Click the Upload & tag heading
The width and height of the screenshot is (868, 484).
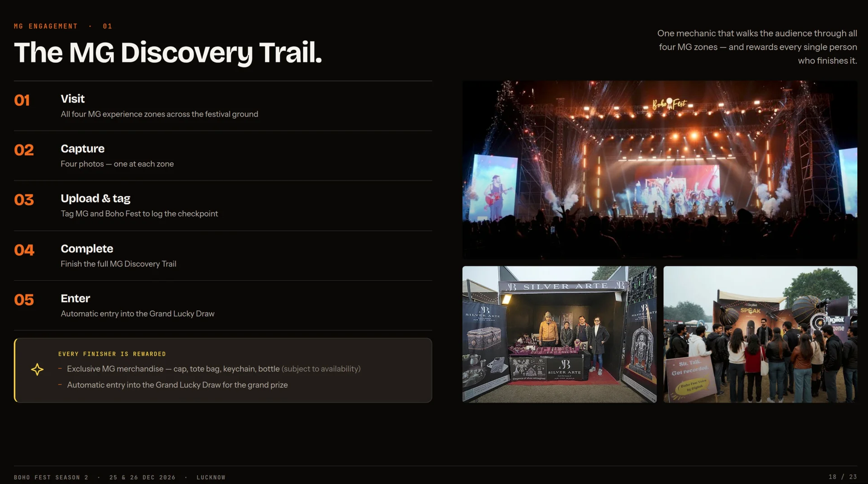tap(95, 198)
